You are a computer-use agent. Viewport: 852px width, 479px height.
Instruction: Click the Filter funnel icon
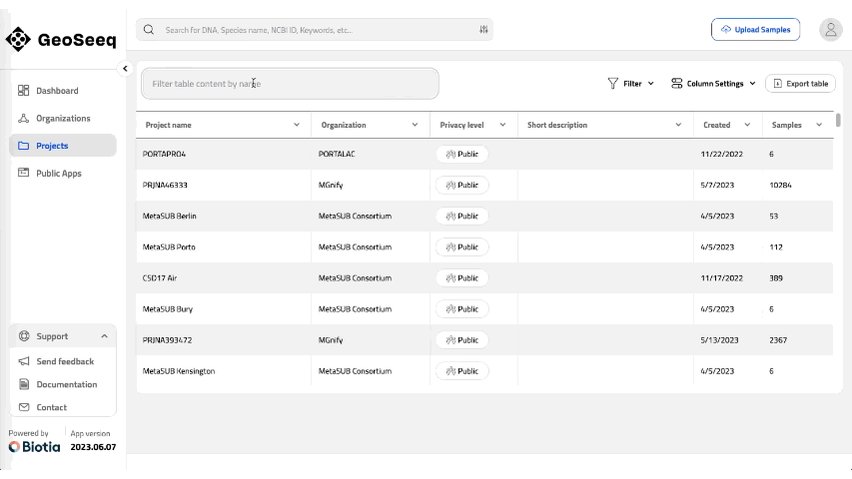[x=613, y=84]
